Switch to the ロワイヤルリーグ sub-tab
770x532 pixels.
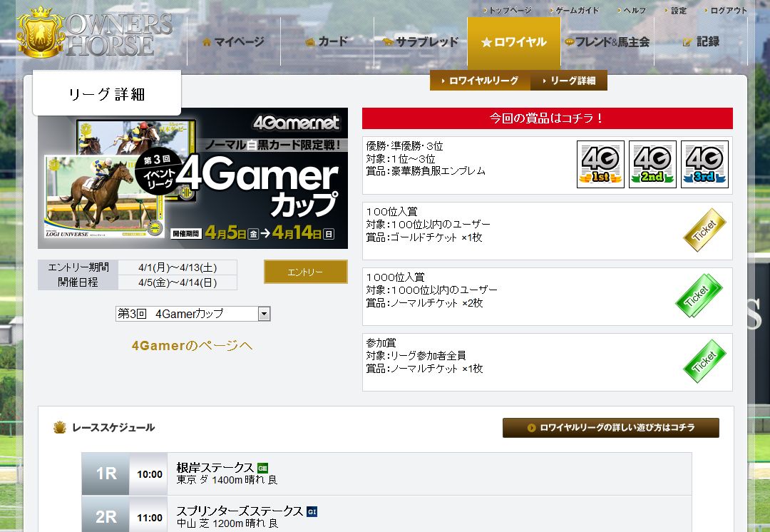click(480, 81)
